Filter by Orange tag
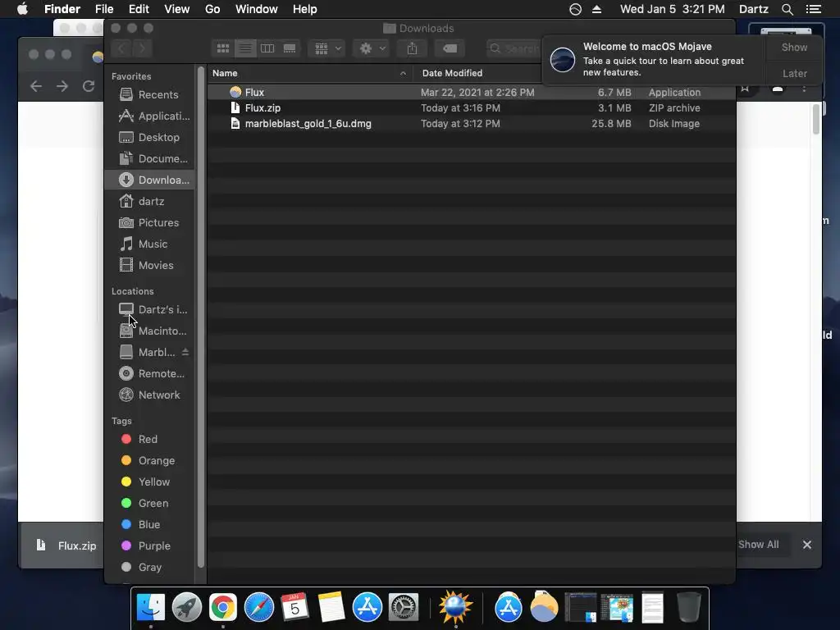 [x=148, y=461]
